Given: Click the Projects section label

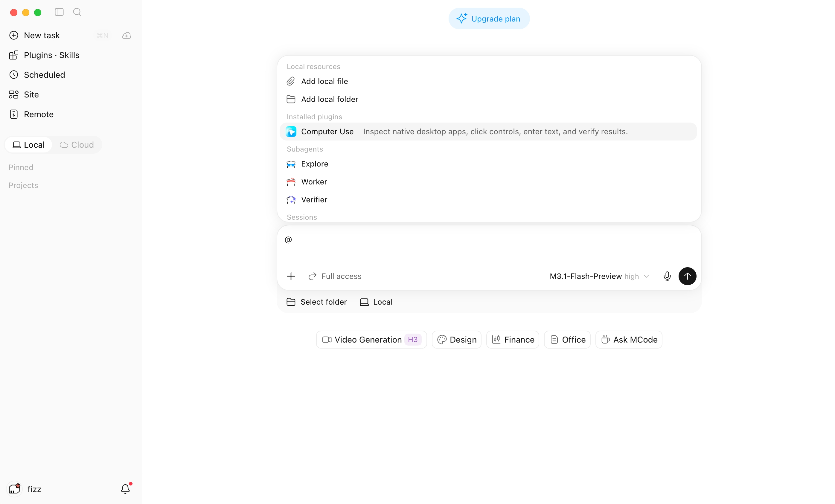Looking at the screenshot, I should [x=23, y=185].
